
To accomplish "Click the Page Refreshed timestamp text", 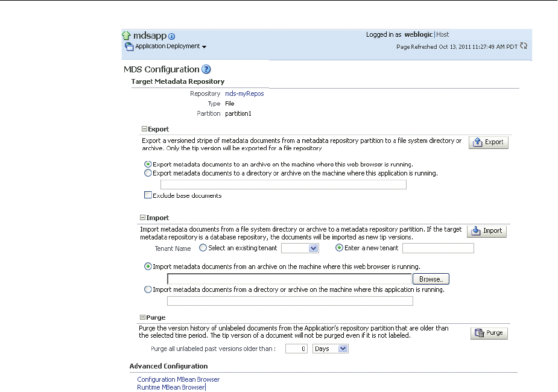I will tap(457, 46).
